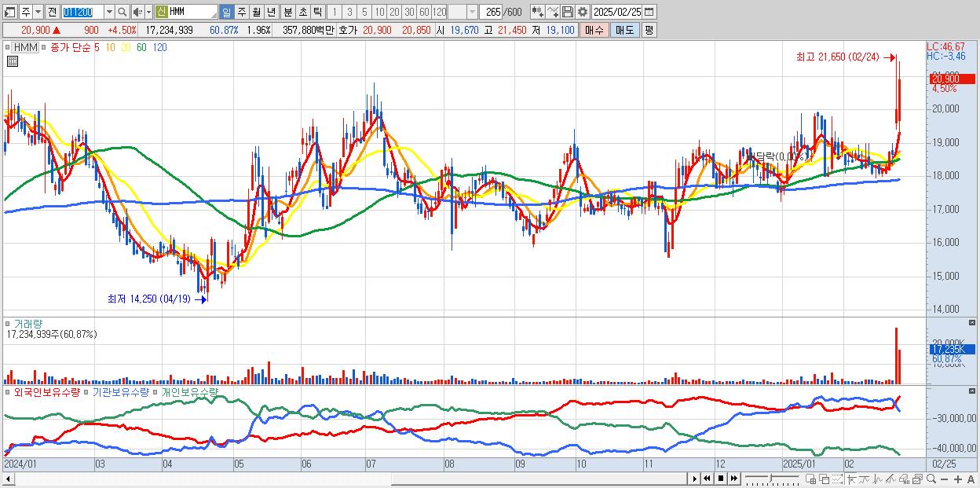Select interval 3 button
The image size is (980, 488).
click(349, 12)
